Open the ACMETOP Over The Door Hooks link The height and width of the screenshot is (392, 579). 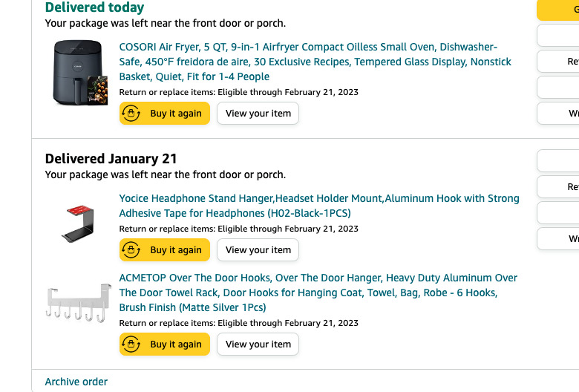point(318,293)
